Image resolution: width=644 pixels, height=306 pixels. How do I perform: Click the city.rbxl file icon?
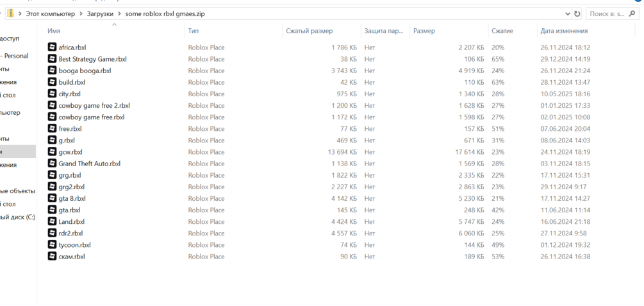tap(52, 94)
